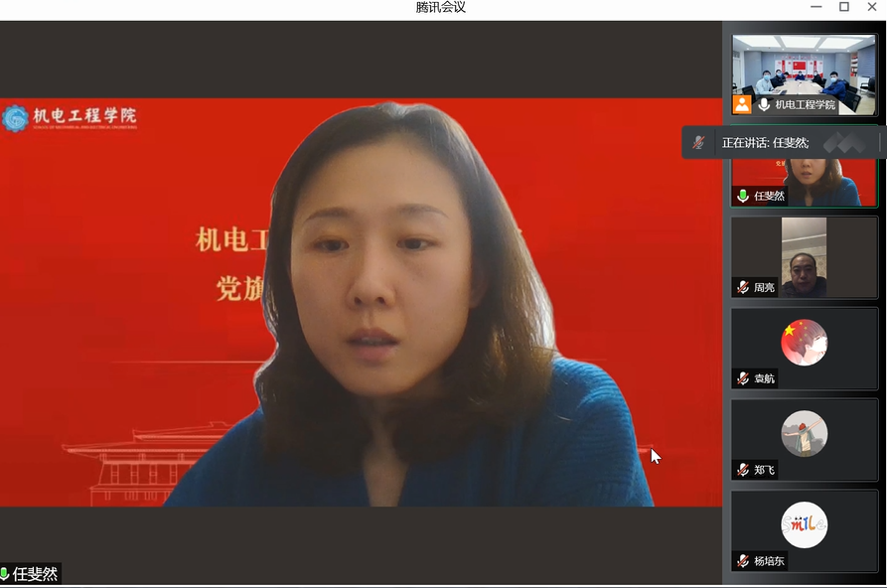
Task: Click the muted mic icon next to 袁航
Action: (742, 378)
